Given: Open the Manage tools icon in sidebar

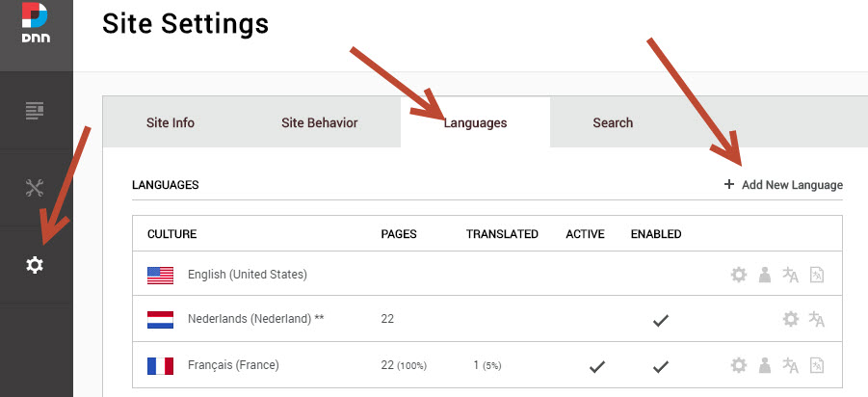Looking at the screenshot, I should point(35,188).
